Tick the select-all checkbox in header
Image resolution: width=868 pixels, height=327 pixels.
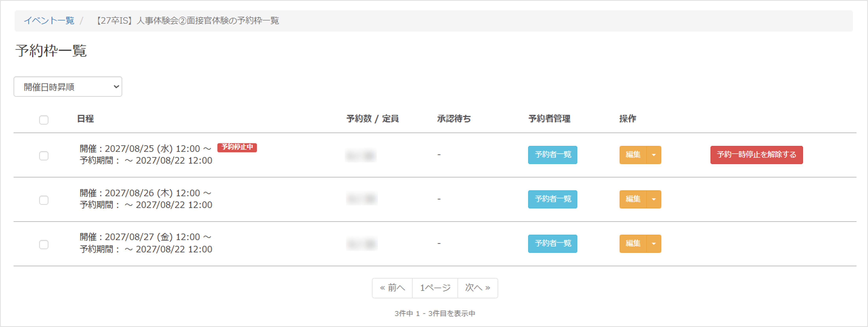44,120
